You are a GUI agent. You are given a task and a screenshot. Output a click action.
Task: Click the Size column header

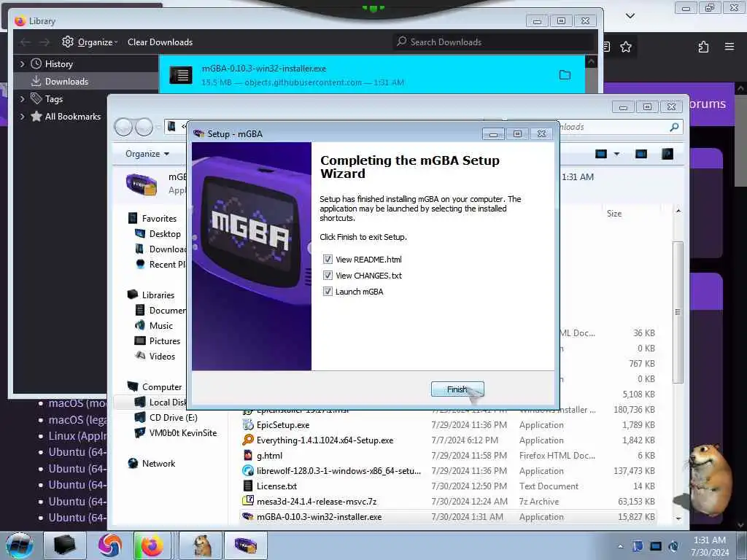pyautogui.click(x=614, y=214)
